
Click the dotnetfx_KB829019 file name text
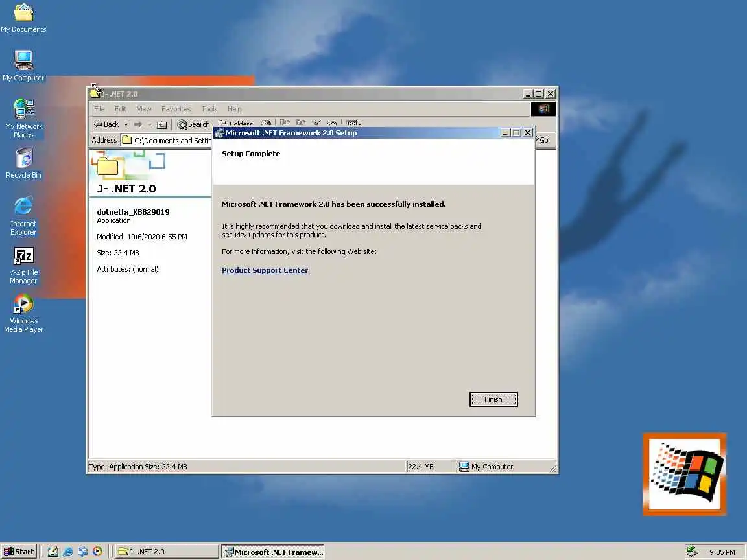pos(133,212)
